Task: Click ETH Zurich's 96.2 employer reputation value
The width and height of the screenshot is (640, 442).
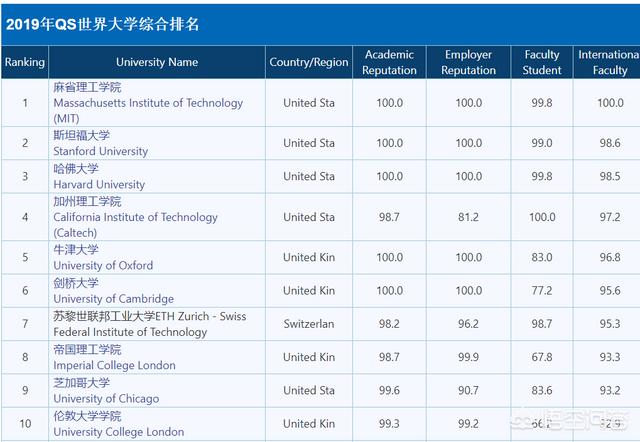Action: click(468, 324)
